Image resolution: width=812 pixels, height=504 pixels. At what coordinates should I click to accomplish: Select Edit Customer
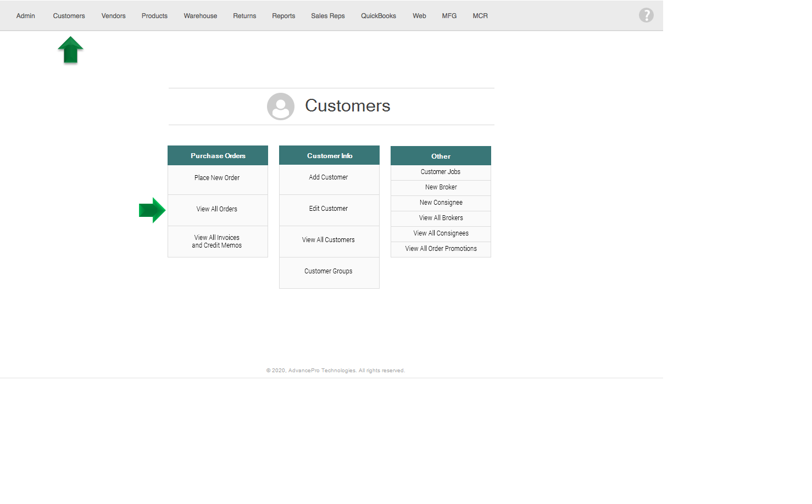pyautogui.click(x=329, y=209)
